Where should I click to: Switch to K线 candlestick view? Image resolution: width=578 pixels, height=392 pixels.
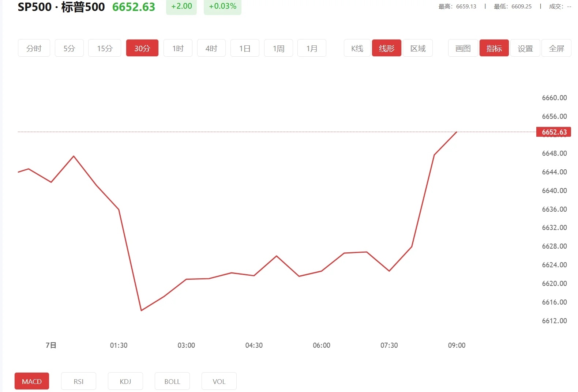pos(357,48)
